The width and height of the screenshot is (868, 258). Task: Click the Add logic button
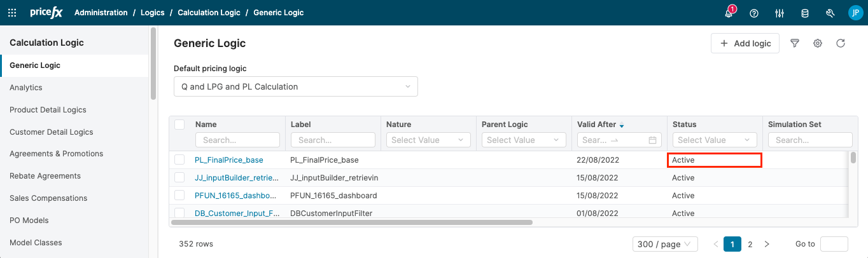coord(745,43)
